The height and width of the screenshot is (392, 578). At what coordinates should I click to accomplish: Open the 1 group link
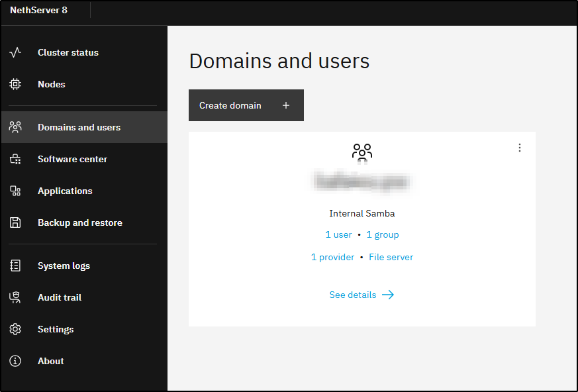click(383, 234)
